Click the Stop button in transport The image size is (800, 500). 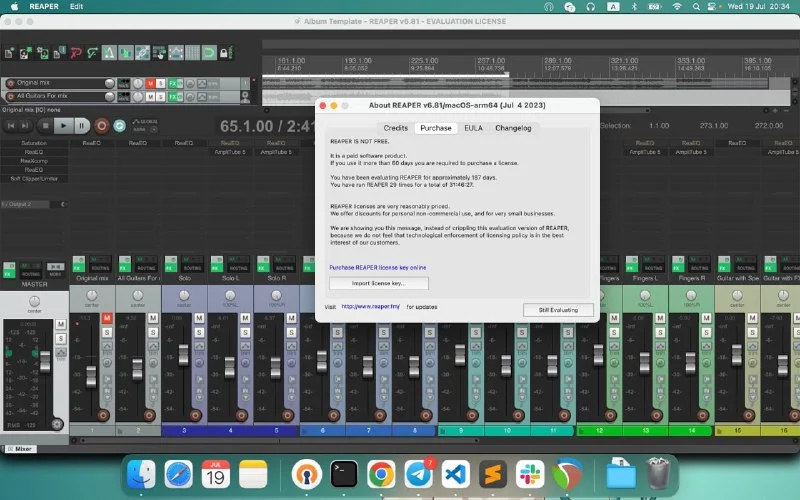tap(44, 126)
